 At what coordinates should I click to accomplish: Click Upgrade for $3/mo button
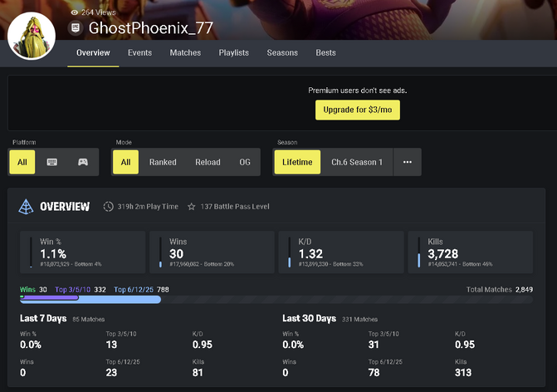click(x=358, y=110)
